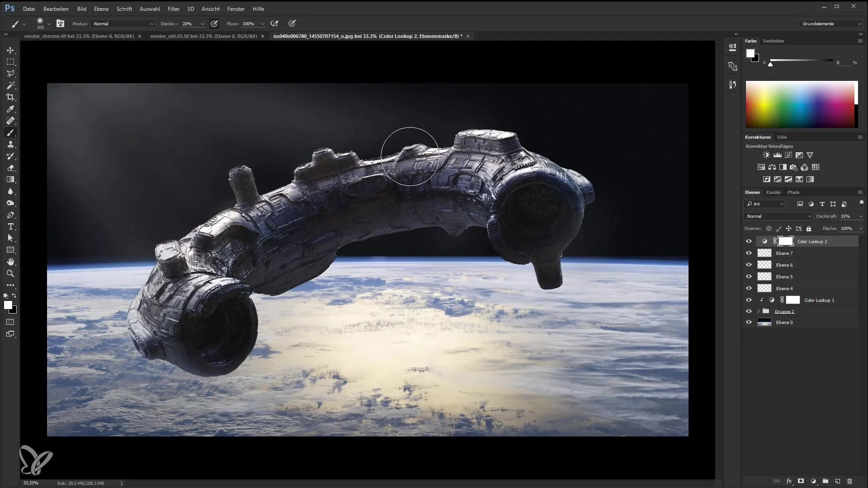The width and height of the screenshot is (868, 488).
Task: Select the Move tool
Action: (x=10, y=50)
